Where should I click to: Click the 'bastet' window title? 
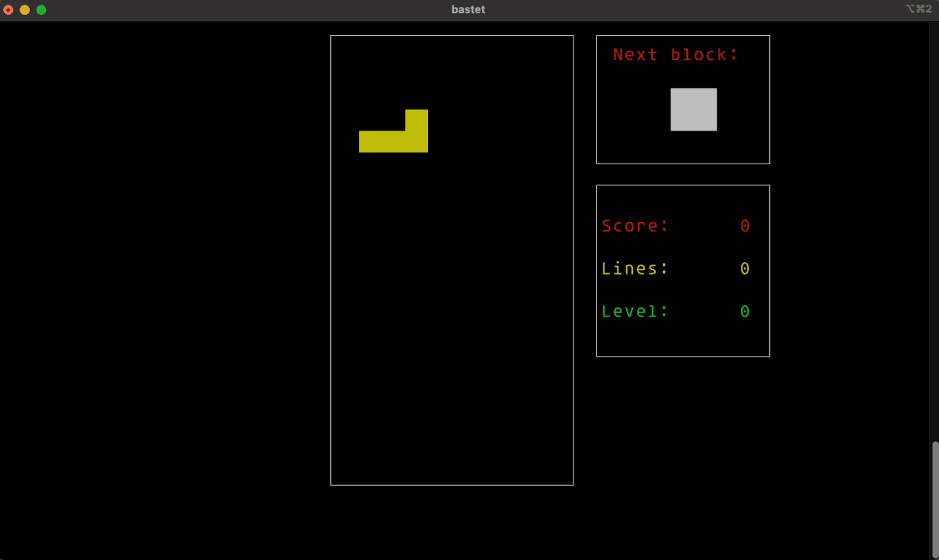click(x=469, y=9)
